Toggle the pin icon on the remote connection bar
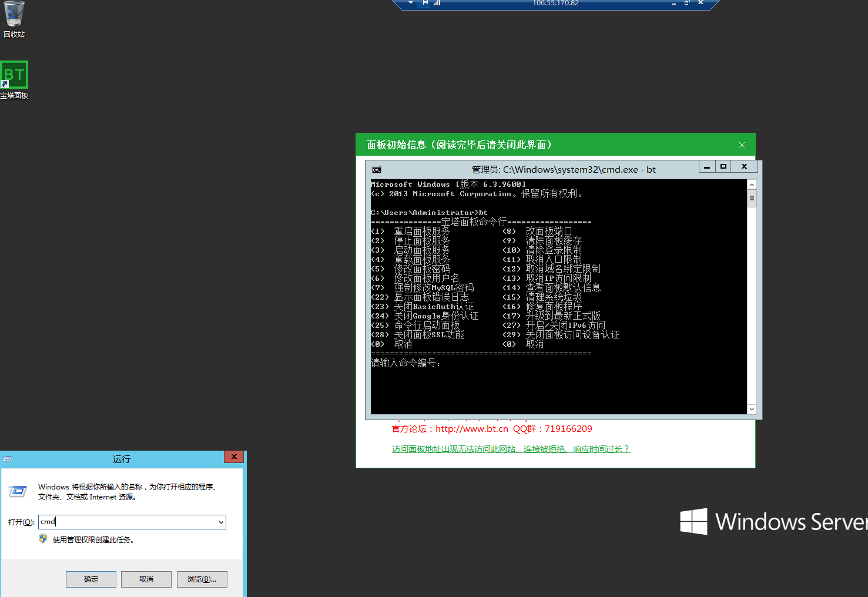This screenshot has height=597, width=868. 424,3
